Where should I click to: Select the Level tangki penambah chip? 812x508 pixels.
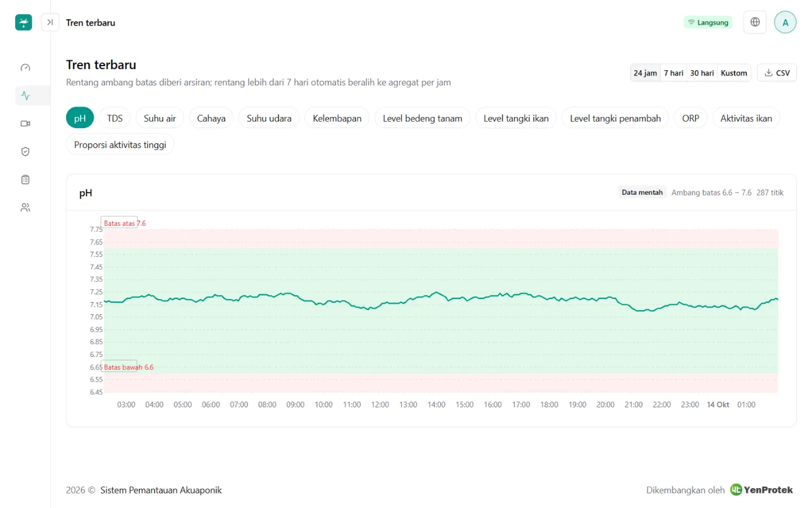pos(615,118)
